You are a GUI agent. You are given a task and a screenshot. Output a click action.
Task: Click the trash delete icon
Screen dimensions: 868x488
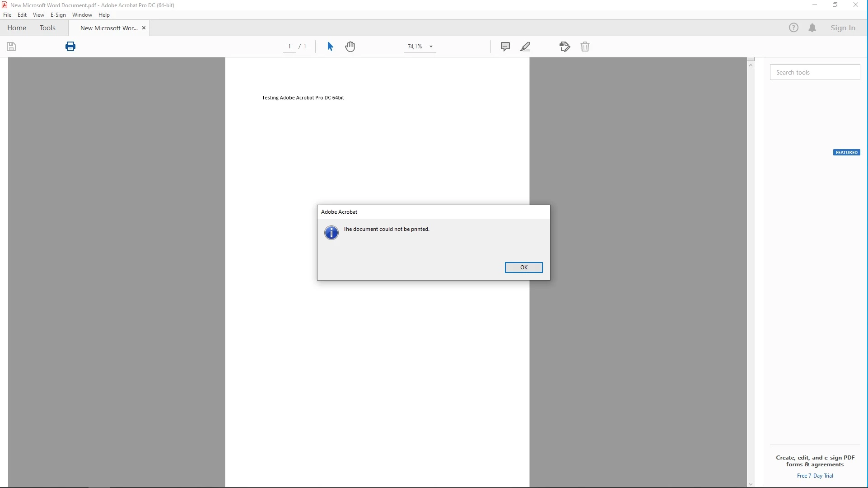click(585, 47)
